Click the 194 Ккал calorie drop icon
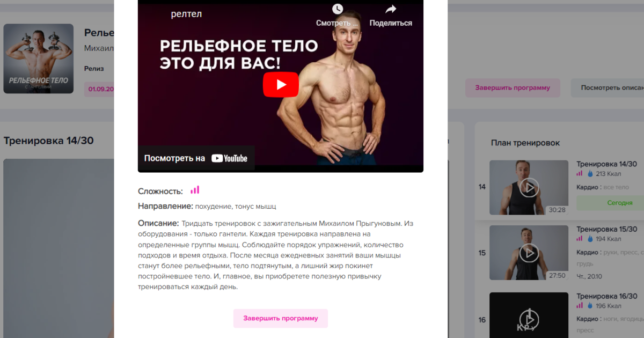This screenshot has width=644, height=338. [589, 239]
